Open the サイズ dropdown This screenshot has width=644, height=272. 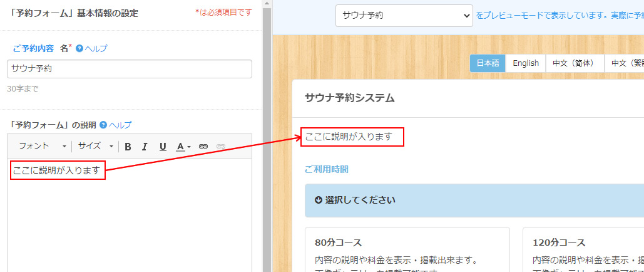tap(95, 147)
